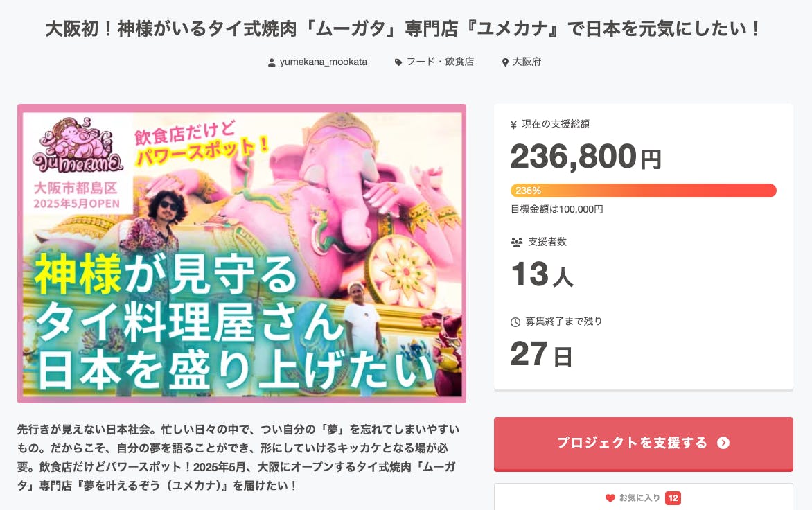Screen dimensions: 812x510
Task: Click the 236,800円 total support amount
Action: 585,157
